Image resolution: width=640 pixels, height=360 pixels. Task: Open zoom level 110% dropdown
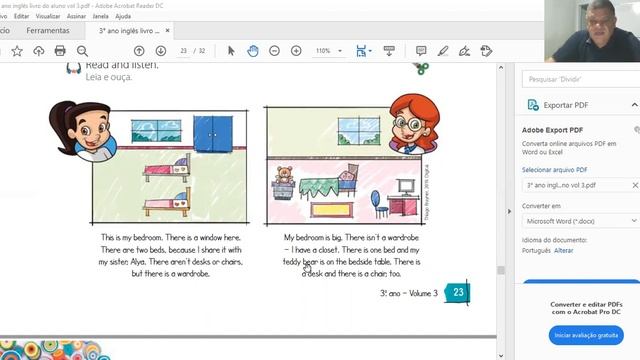click(x=340, y=51)
